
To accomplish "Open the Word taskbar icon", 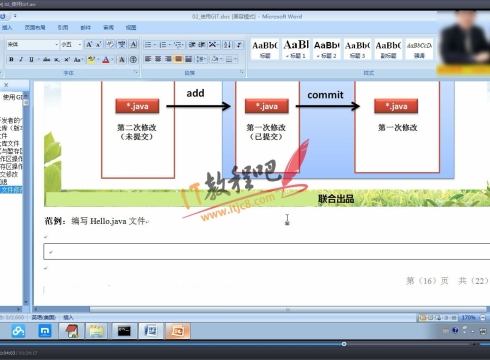I will click(151, 331).
